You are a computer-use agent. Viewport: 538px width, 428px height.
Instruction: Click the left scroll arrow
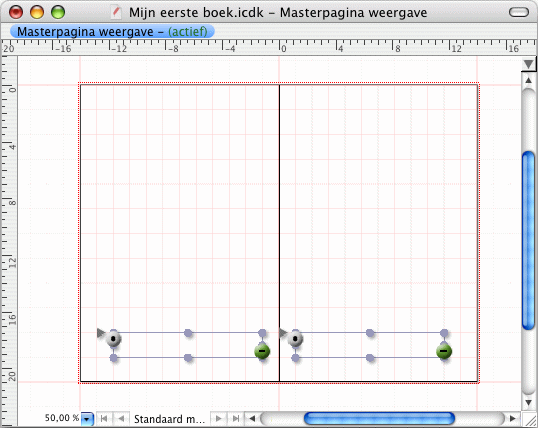click(252, 419)
